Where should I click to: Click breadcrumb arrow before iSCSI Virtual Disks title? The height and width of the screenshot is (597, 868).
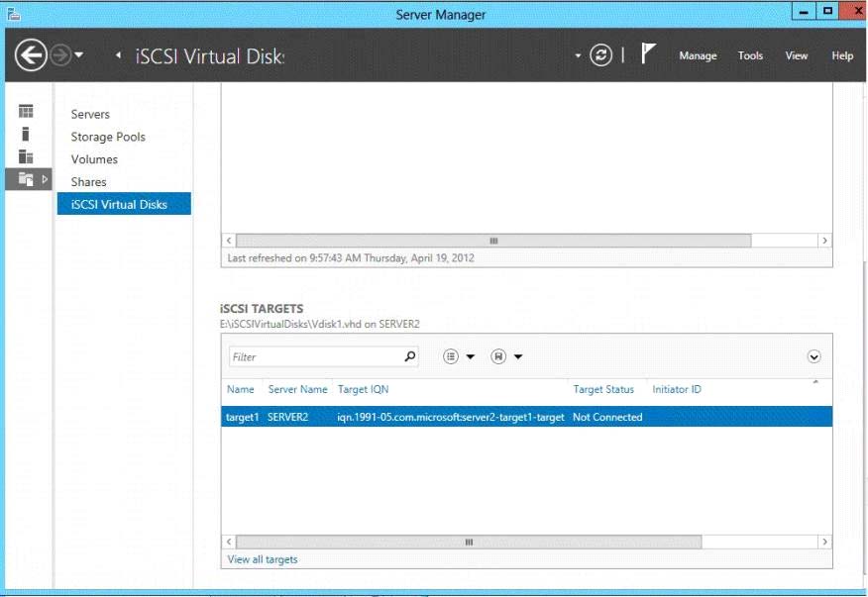(x=119, y=54)
